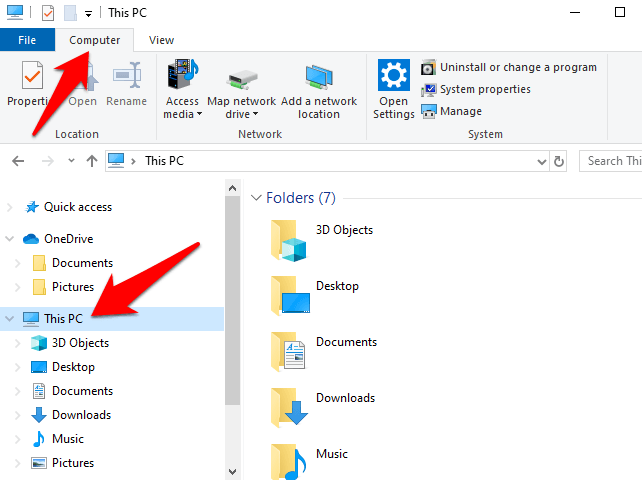
Task: Select Downloads in navigation tree
Action: [x=81, y=415]
